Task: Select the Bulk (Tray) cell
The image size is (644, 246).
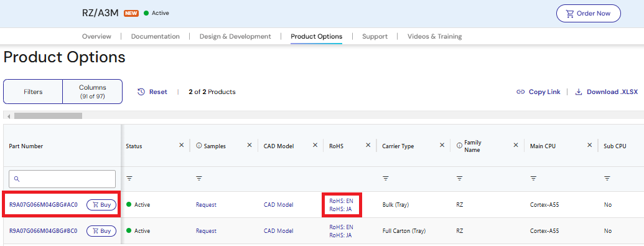Action: coord(396,204)
